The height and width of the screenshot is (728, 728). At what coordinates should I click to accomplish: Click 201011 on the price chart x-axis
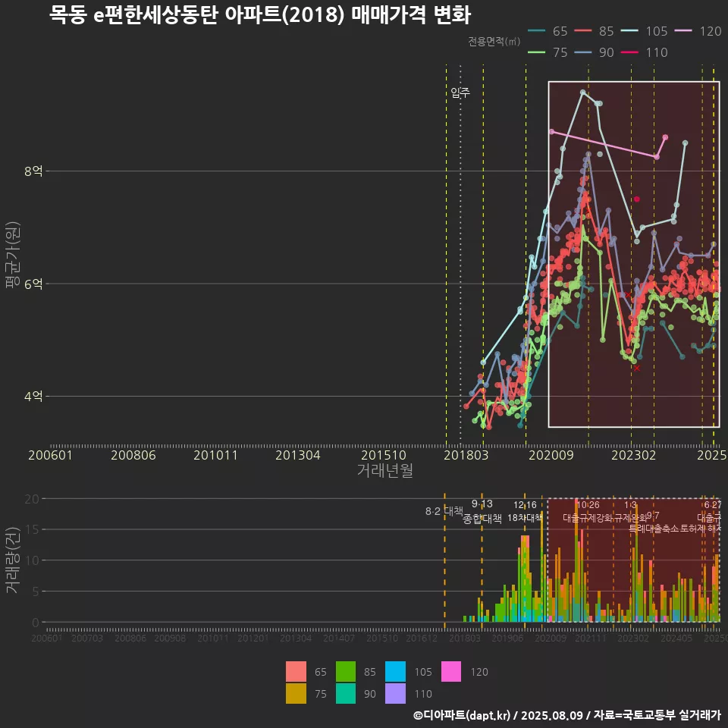point(215,455)
